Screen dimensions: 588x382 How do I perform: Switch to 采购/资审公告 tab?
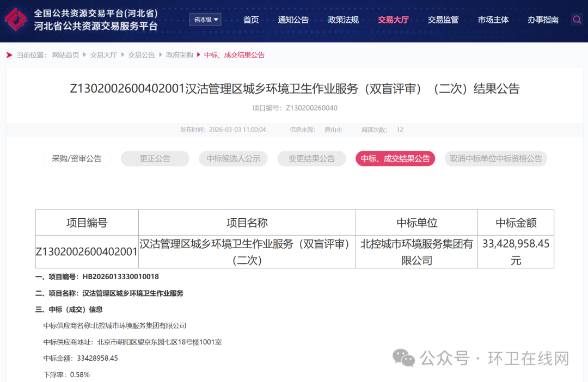coord(77,158)
